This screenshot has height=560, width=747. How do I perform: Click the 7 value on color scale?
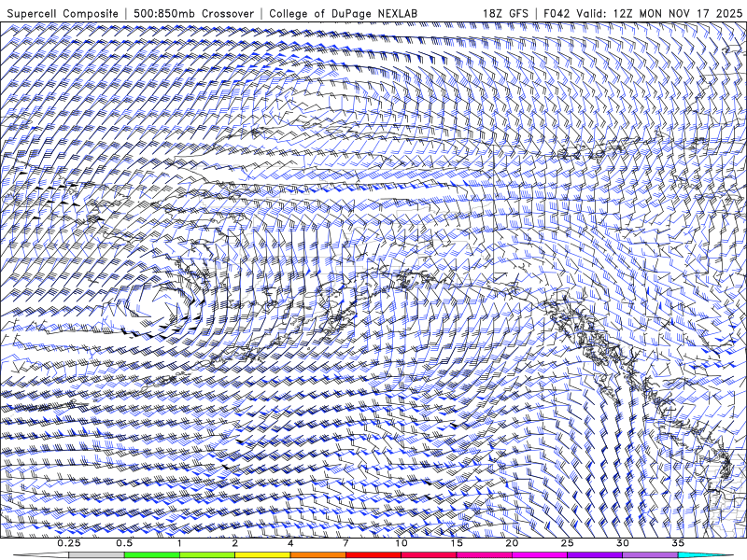[x=345, y=543]
